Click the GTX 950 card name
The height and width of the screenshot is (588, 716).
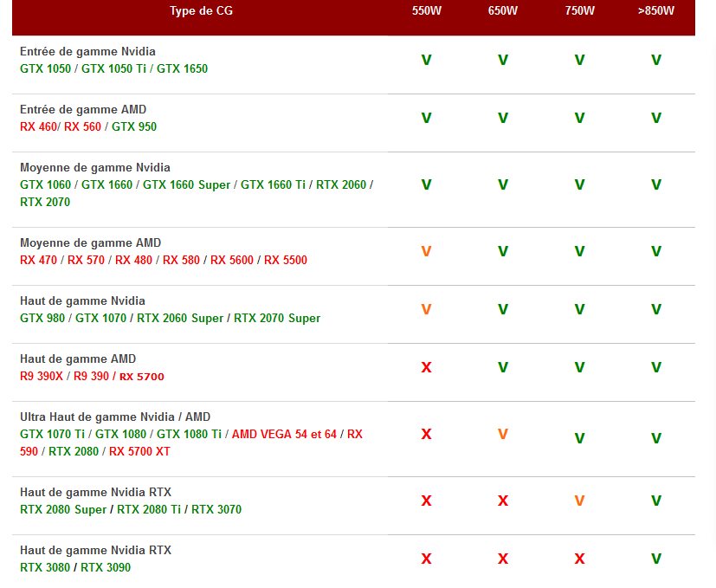(x=134, y=127)
